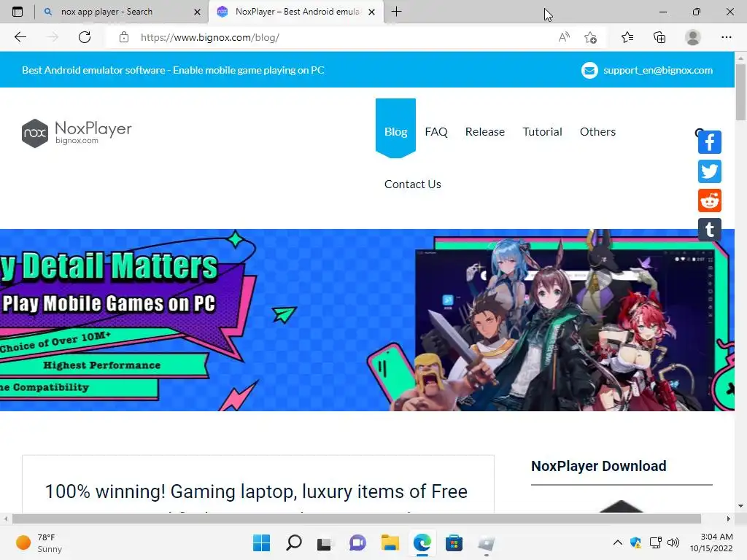Click the NoxPlayer bignox.com logo
The height and width of the screenshot is (560, 747).
point(77,133)
